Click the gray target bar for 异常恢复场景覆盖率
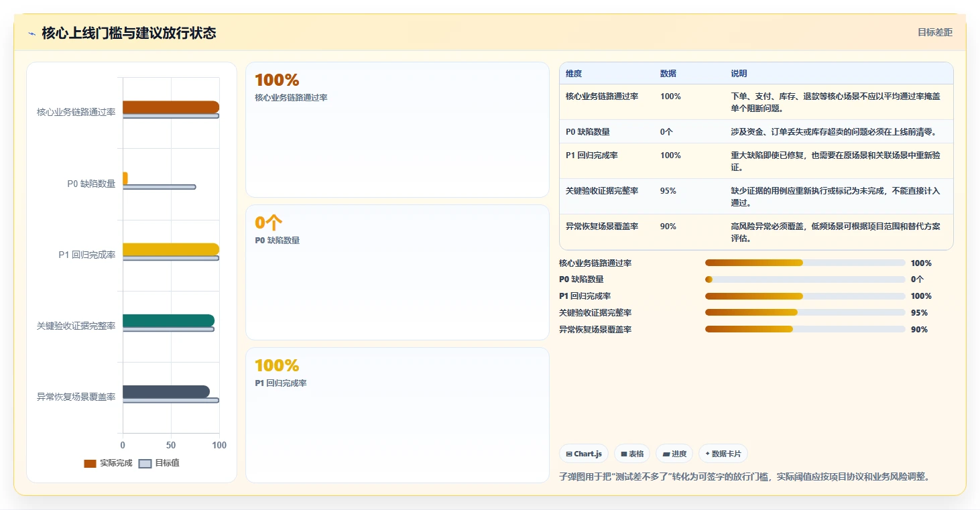 click(170, 401)
